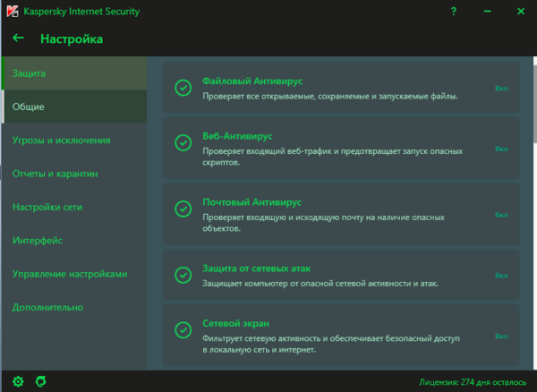The width and height of the screenshot is (537, 392).
Task: Click the Kaspersky logo in the title bar
Action: (11, 13)
